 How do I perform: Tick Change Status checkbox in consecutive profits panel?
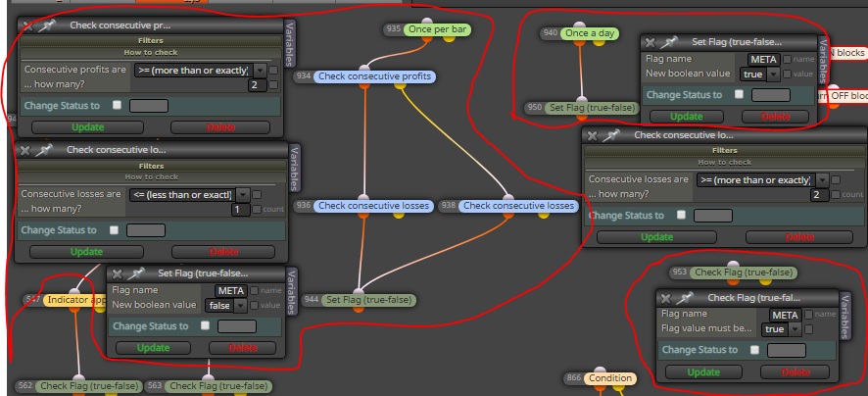[117, 105]
